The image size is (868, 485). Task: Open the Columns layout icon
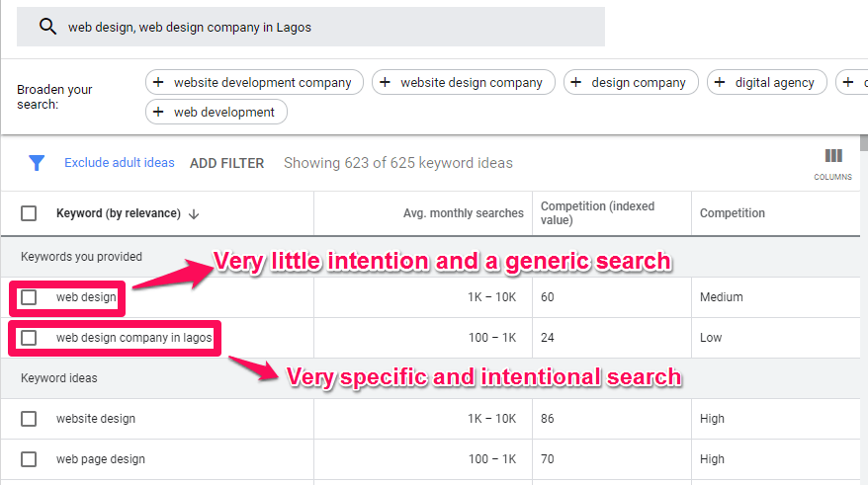(833, 156)
